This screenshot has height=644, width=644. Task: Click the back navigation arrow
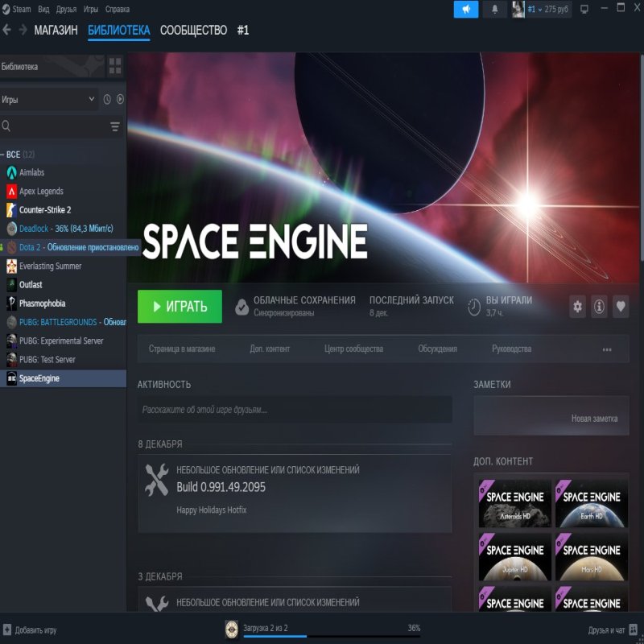tap(6, 30)
